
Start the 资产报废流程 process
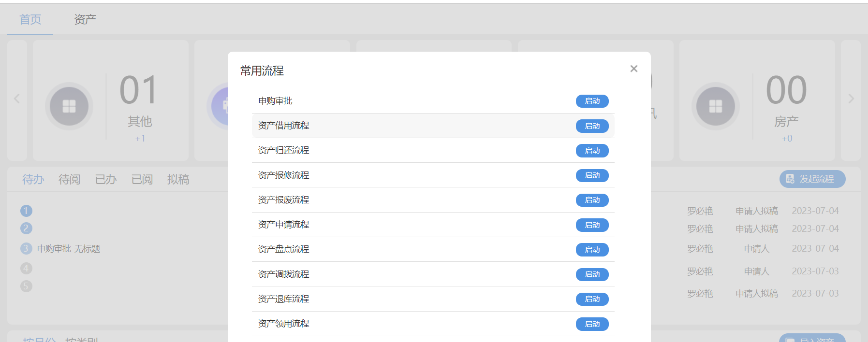[592, 200]
